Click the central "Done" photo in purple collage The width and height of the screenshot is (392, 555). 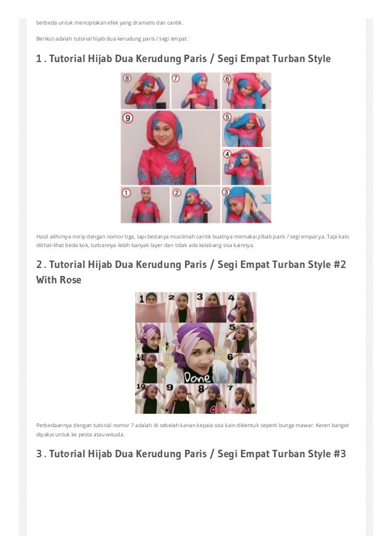[195, 353]
